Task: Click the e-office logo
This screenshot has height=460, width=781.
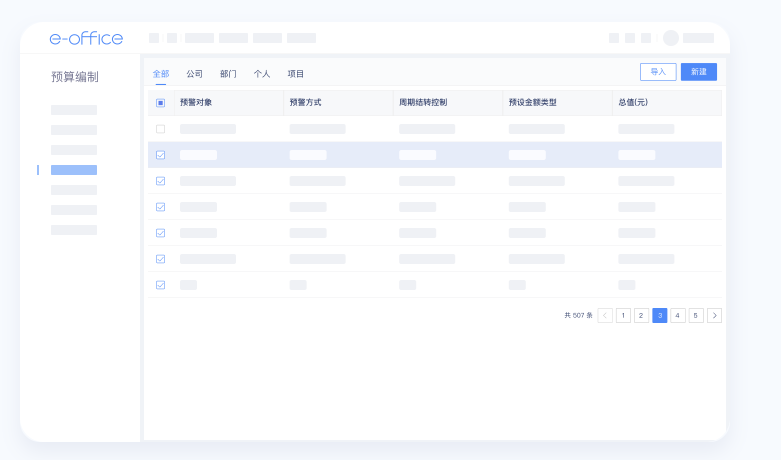Action: pos(86,38)
